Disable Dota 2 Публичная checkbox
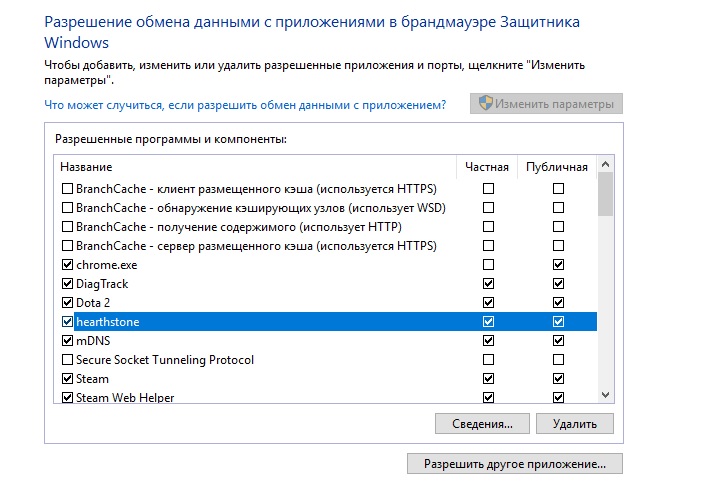Image resolution: width=712 pixels, height=491 pixels. coord(558,303)
